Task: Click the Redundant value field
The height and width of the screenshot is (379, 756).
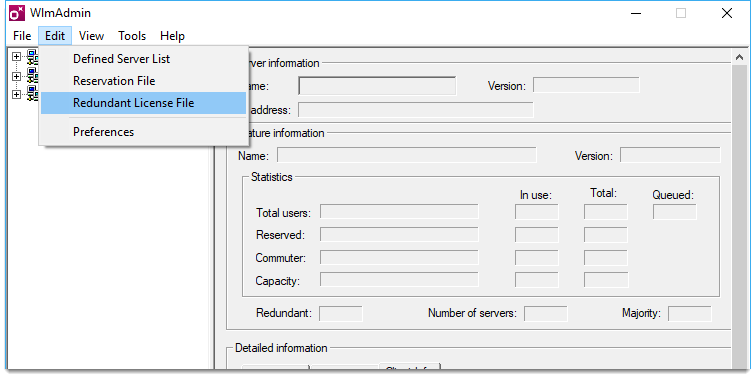Action: 341,313
